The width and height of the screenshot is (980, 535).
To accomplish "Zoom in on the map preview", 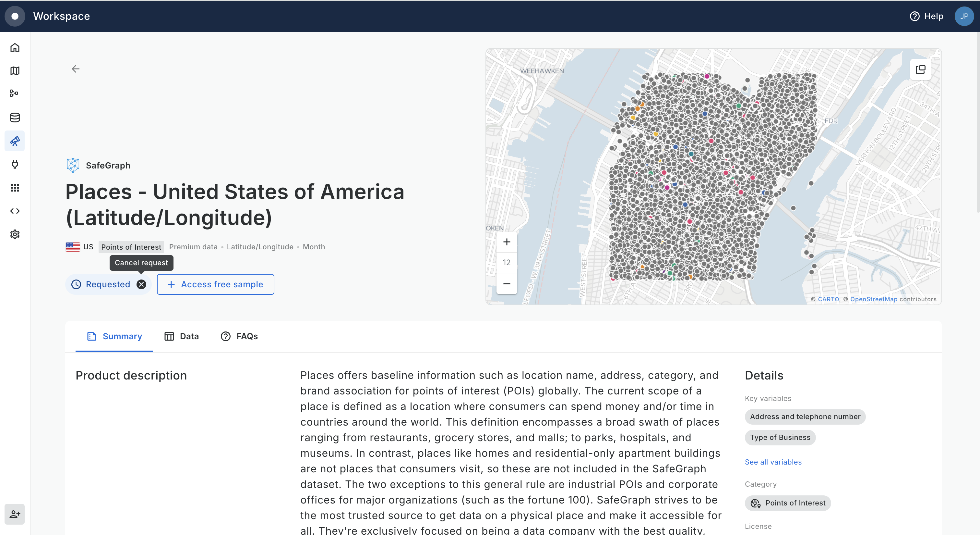I will click(x=506, y=242).
